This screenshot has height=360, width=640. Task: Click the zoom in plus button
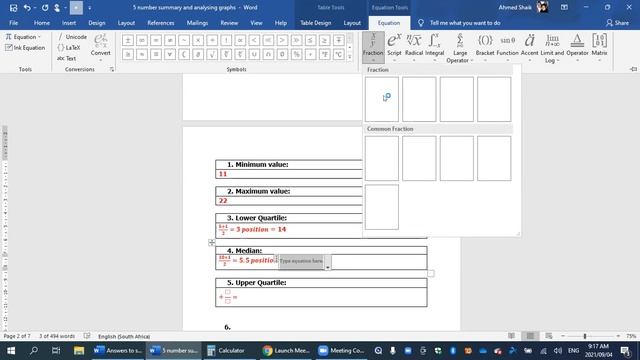[x=618, y=336]
